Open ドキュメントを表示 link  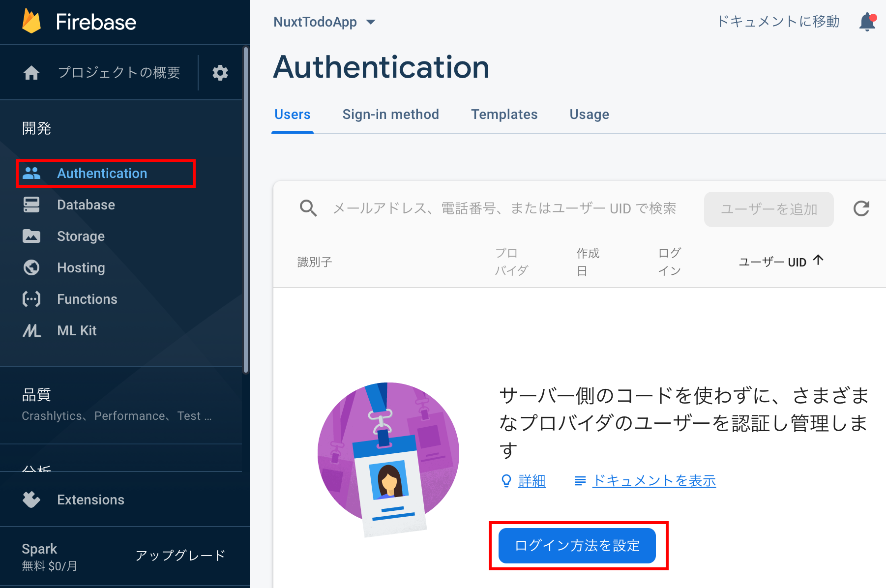[x=654, y=481]
